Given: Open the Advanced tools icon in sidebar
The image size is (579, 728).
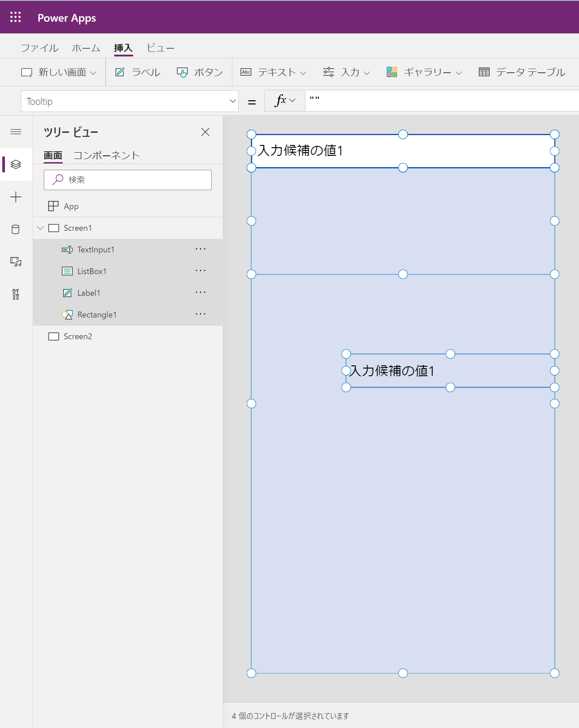Looking at the screenshot, I should 16,294.
